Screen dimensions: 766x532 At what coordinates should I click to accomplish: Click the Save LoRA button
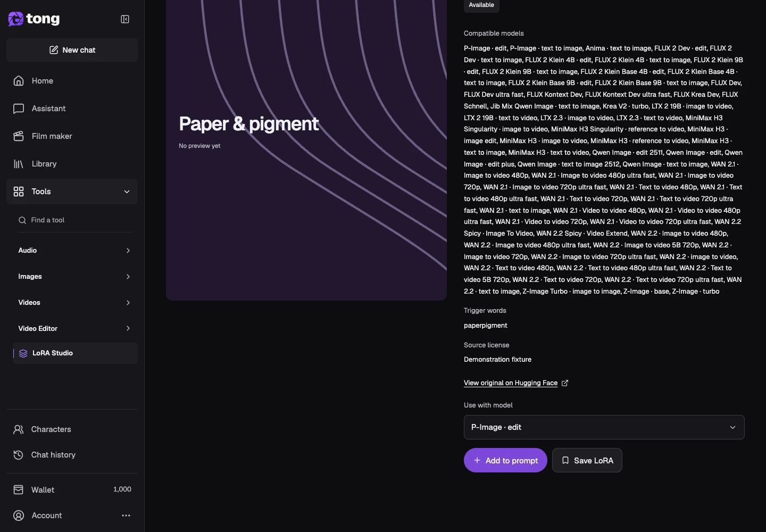coord(587,461)
